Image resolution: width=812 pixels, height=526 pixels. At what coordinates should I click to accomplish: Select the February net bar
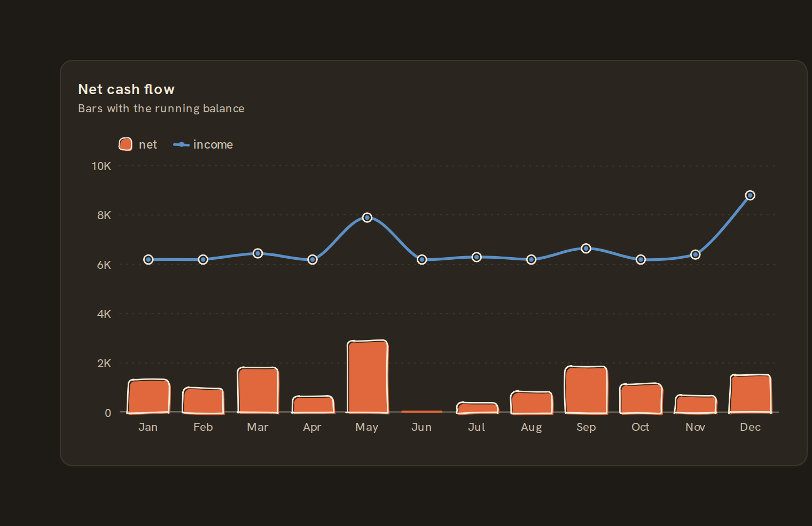point(203,400)
